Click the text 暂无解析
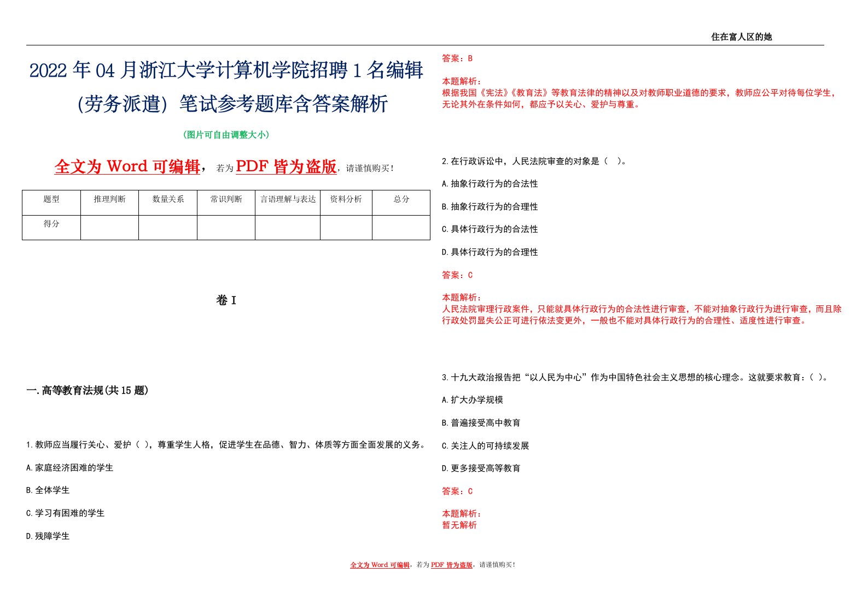 click(x=459, y=525)
